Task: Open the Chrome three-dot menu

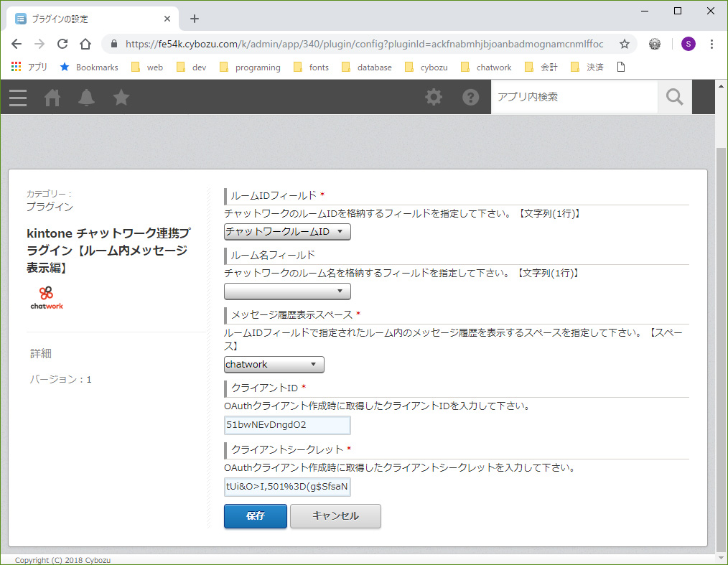Action: point(711,44)
